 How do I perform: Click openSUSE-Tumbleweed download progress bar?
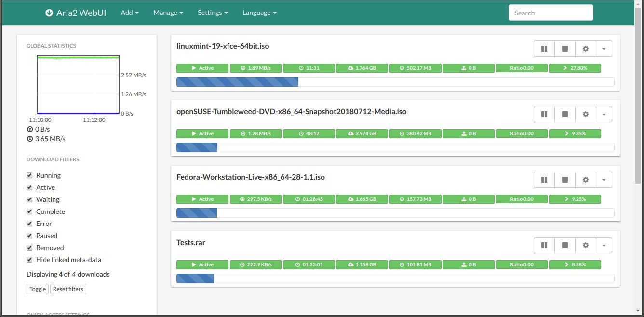395,147
